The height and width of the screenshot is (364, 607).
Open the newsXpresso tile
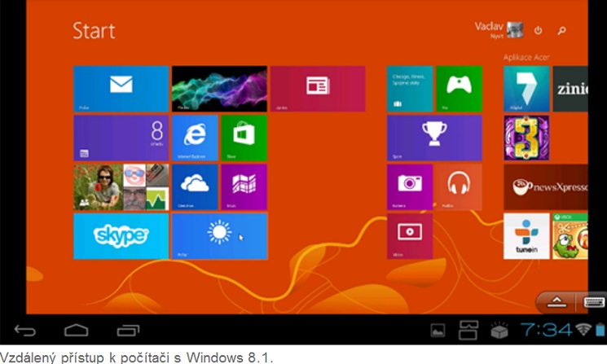[x=546, y=187]
